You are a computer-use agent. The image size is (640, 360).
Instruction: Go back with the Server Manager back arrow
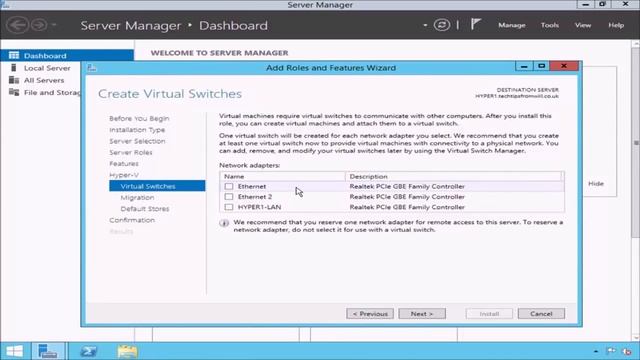[17, 25]
